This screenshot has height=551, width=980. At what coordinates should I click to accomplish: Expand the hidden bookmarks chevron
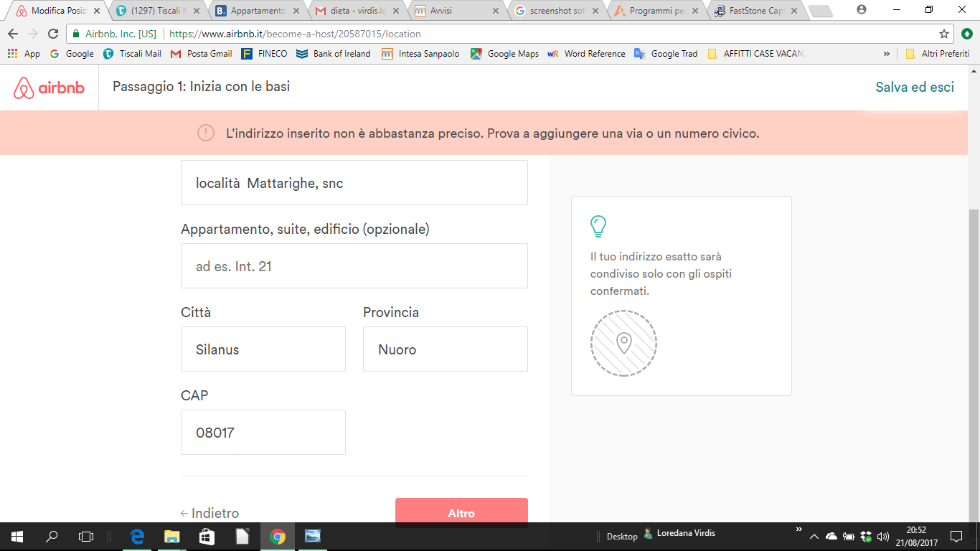click(887, 54)
